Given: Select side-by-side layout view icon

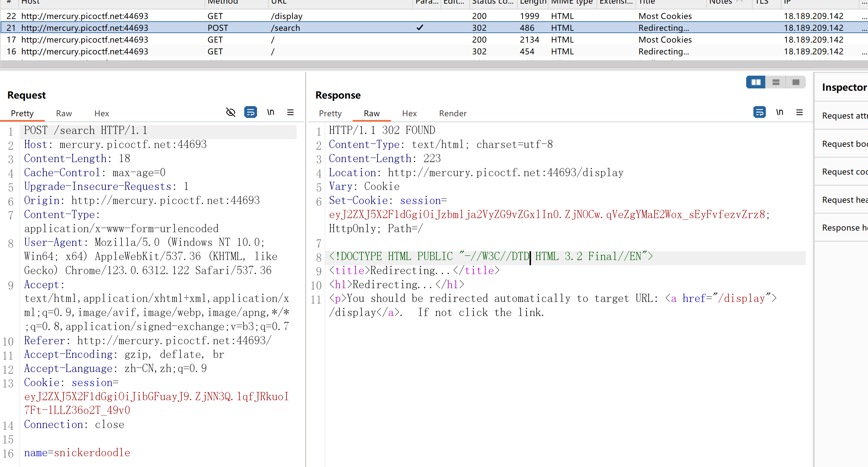Looking at the screenshot, I should pyautogui.click(x=756, y=82).
